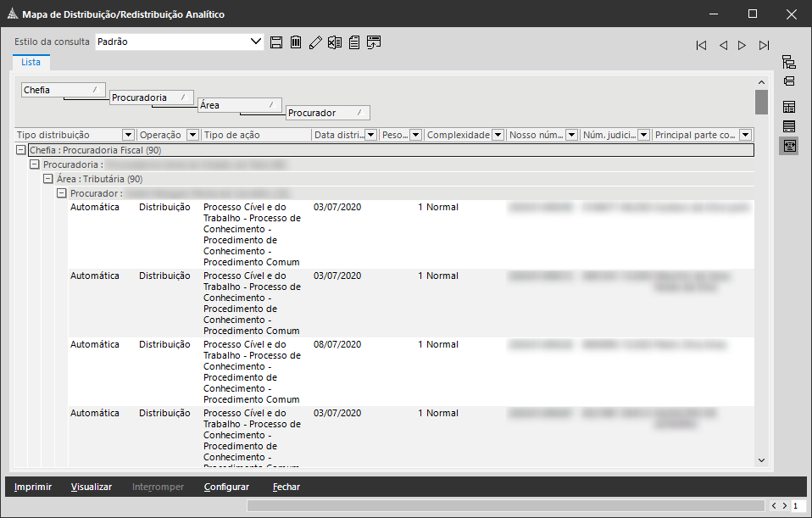Select the Lista tab
812x518 pixels.
coord(31,62)
